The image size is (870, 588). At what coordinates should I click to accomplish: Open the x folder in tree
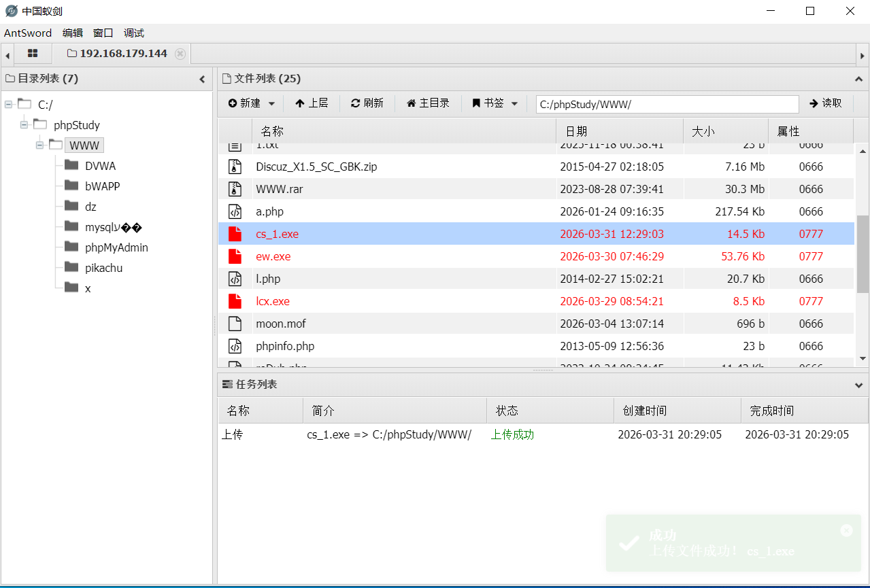click(88, 288)
